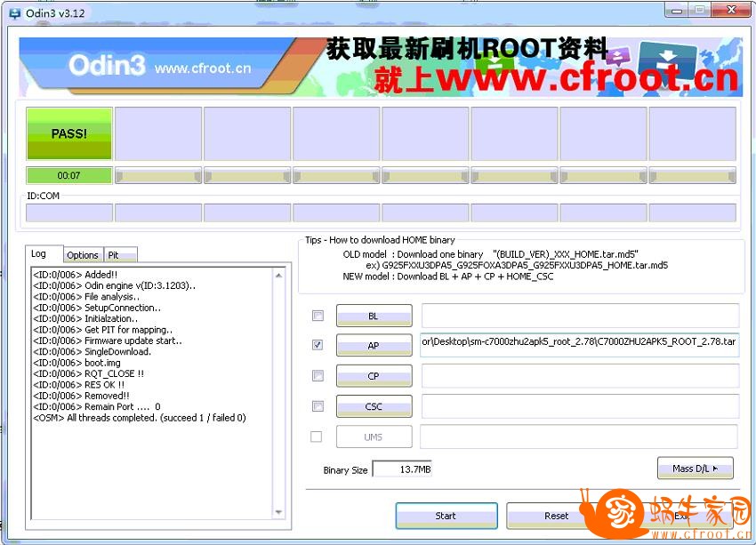Click the Binary Size value field

(x=403, y=469)
